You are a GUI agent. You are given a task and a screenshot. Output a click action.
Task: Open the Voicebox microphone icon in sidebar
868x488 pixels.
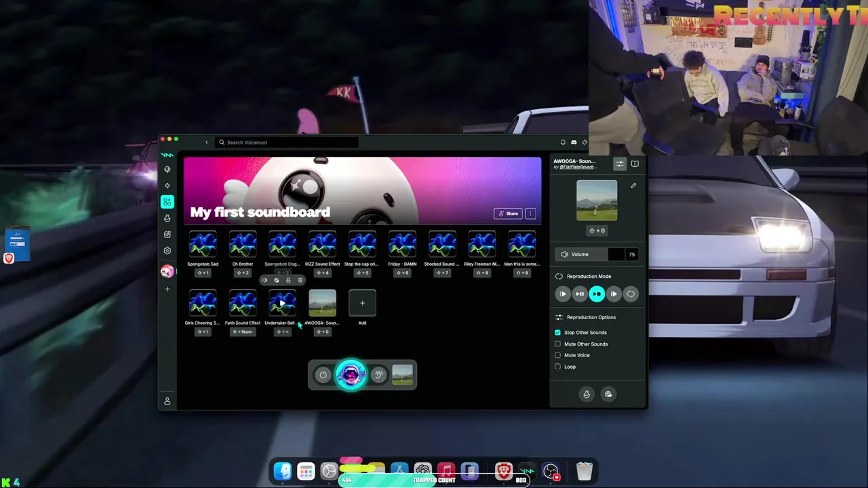167,169
